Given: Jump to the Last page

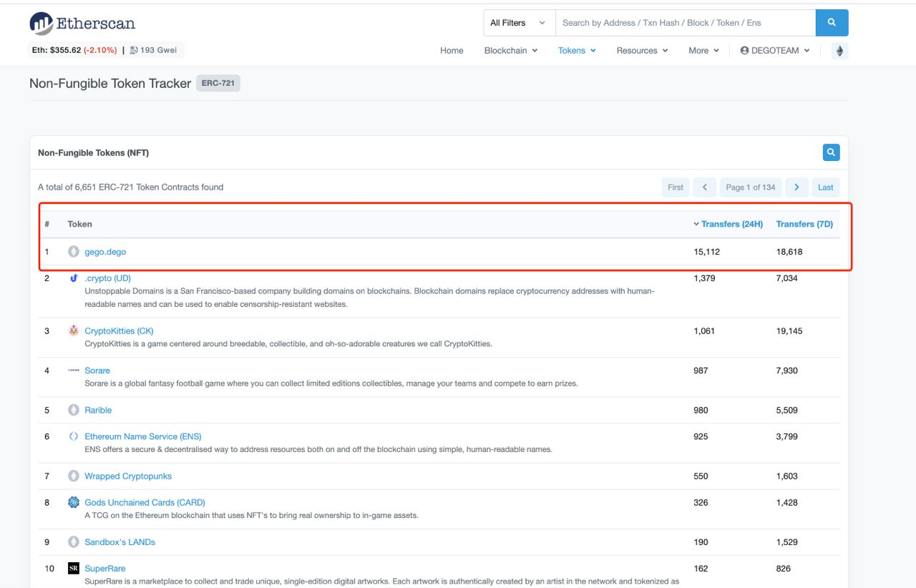Looking at the screenshot, I should (x=825, y=187).
